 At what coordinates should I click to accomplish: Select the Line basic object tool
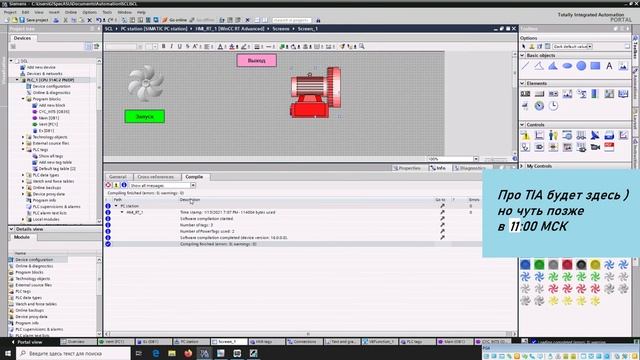point(525,66)
